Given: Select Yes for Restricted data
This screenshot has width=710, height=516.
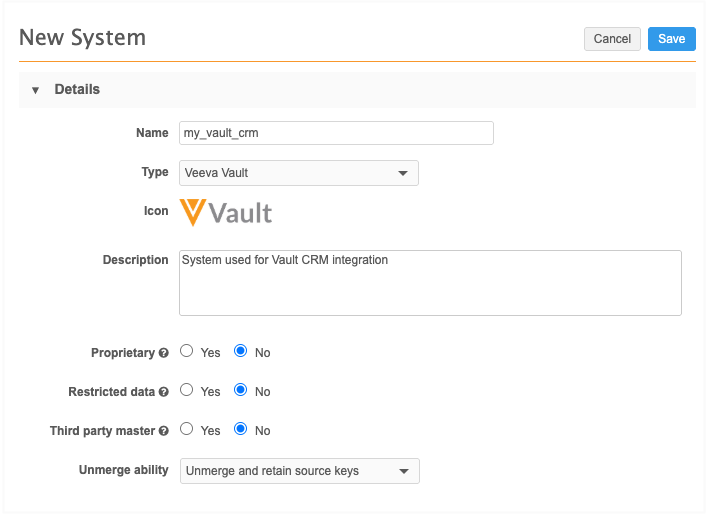Looking at the screenshot, I should click(x=187, y=390).
